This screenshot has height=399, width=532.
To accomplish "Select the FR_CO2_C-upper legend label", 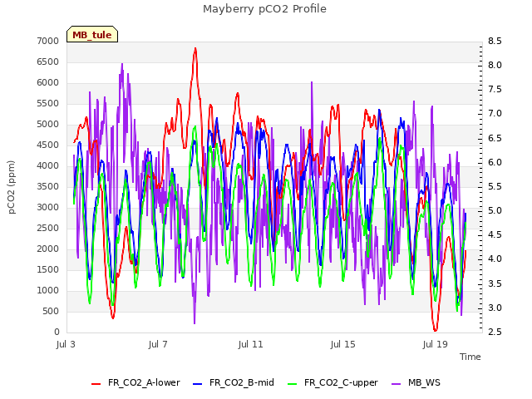I will 341,382.
